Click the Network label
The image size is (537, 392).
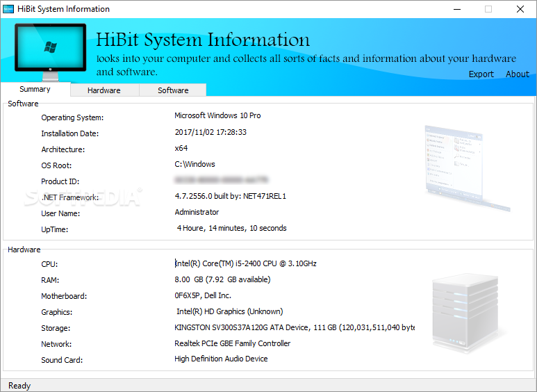click(56, 344)
